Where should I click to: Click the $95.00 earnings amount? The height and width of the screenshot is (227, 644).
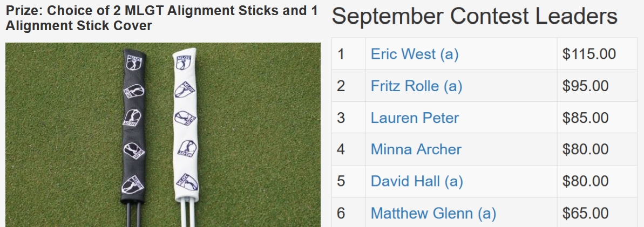point(585,86)
